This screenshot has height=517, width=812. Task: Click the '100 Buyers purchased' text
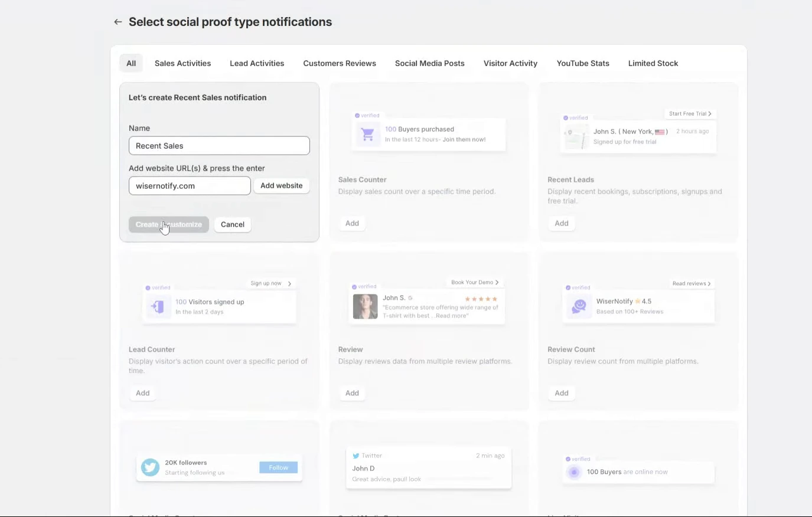(x=419, y=129)
